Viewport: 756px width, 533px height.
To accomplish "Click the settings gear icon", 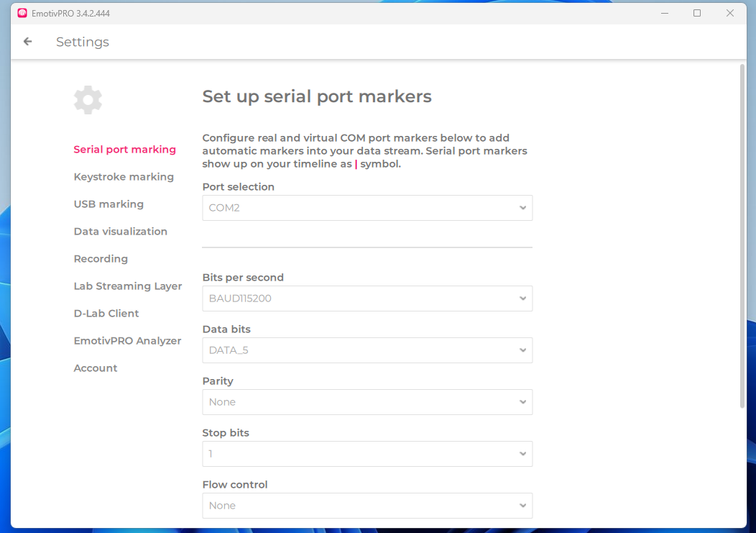I will pyautogui.click(x=88, y=100).
